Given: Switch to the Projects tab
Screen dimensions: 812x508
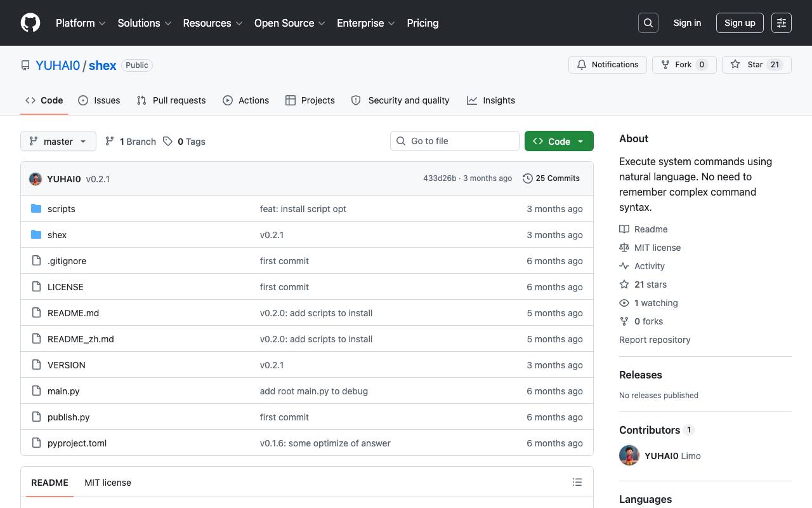Looking at the screenshot, I should coord(310,100).
